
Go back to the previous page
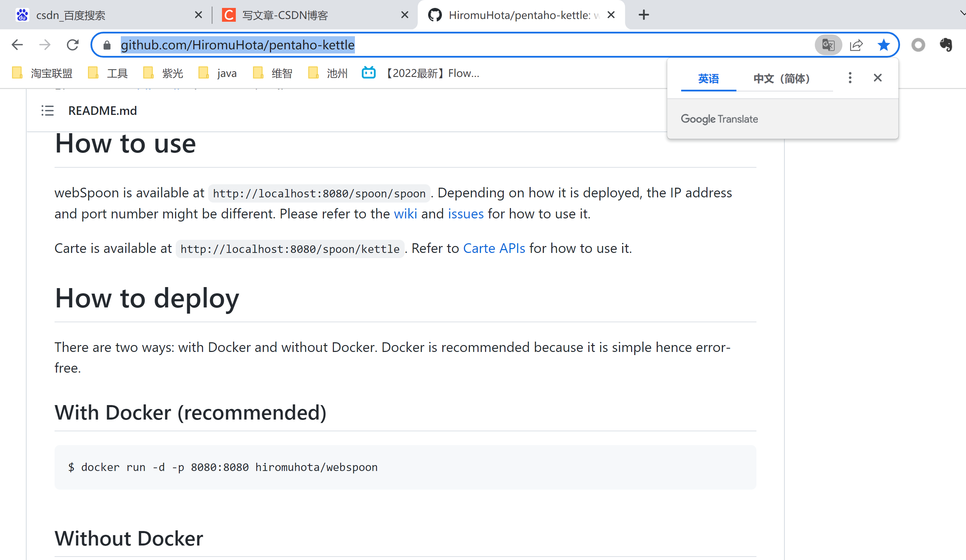click(x=17, y=45)
